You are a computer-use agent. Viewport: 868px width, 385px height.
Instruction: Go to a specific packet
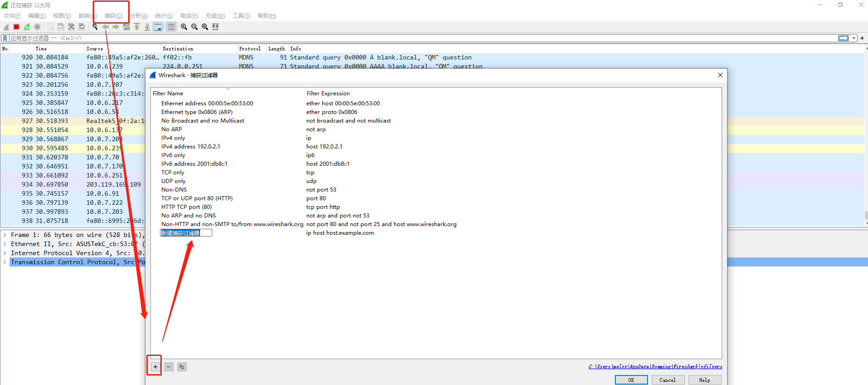(126, 27)
